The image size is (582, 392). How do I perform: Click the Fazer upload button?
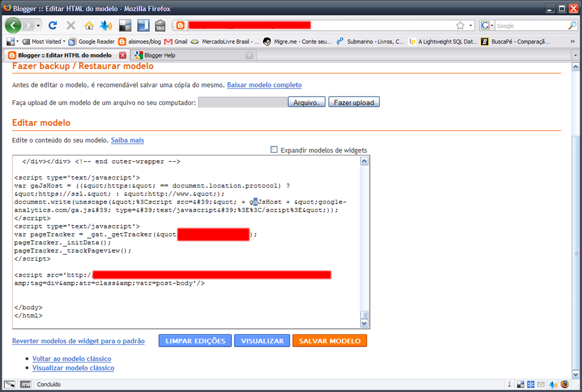pyautogui.click(x=354, y=102)
